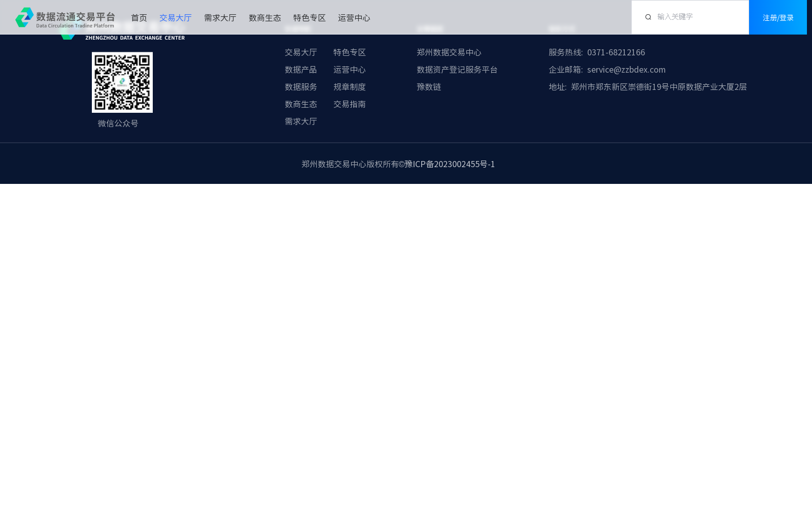Open footer link 运营中心
Screen dimensions: 812x508
coord(350,70)
